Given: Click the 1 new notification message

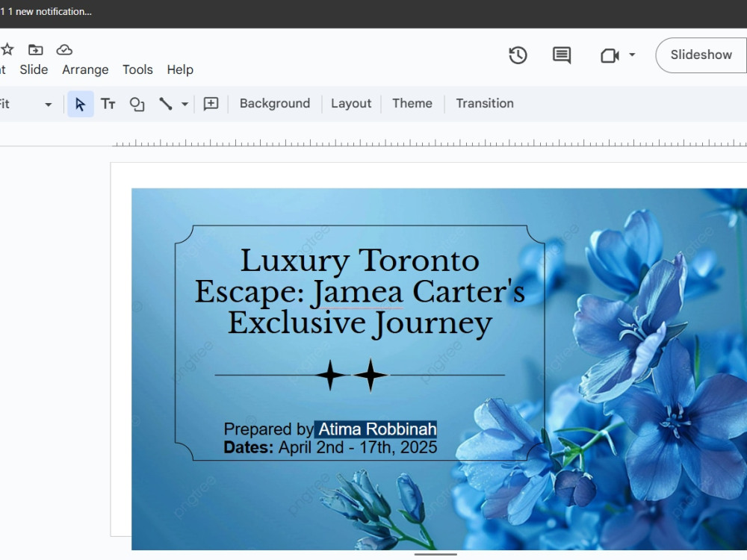Looking at the screenshot, I should tap(49, 11).
